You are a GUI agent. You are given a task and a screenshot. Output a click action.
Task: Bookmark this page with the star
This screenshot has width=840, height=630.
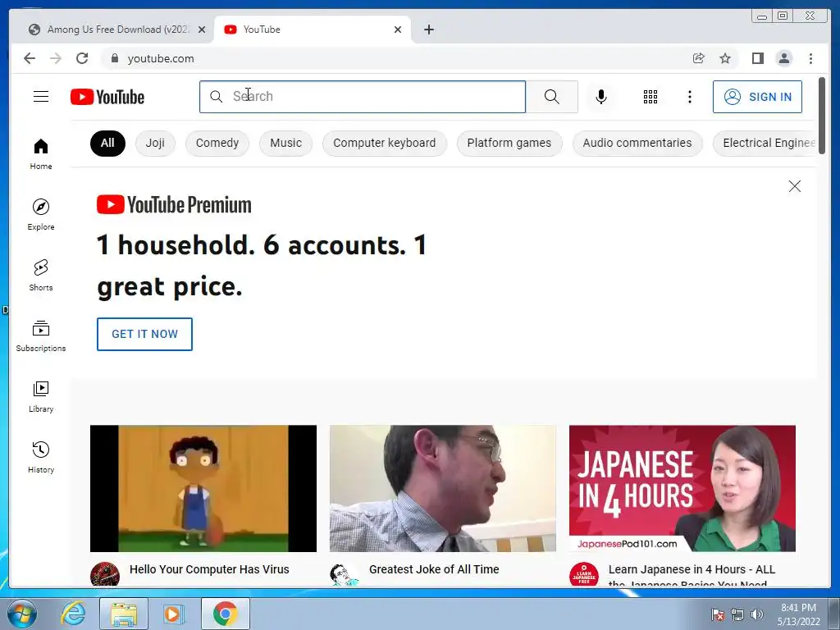[x=725, y=58]
